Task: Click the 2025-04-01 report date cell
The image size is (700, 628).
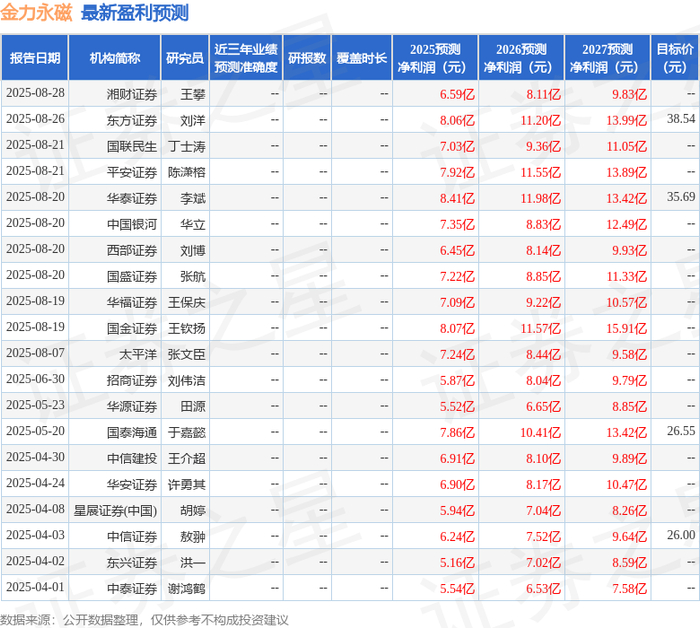Action: [35, 587]
